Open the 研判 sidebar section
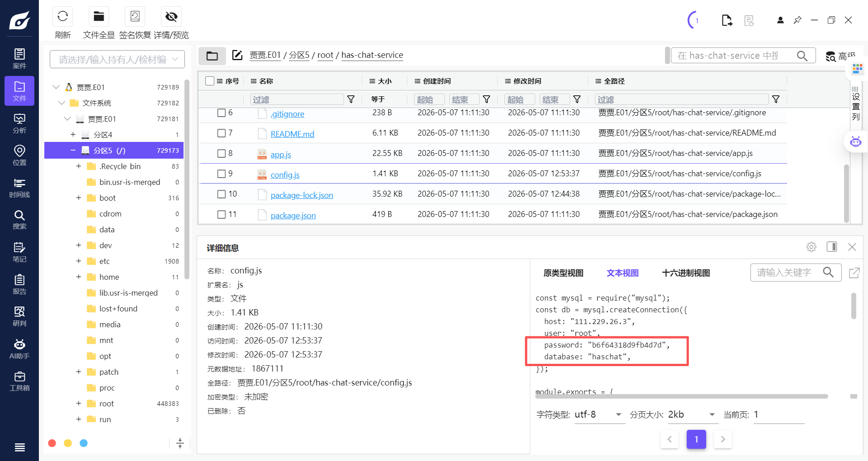The height and width of the screenshot is (461, 868). [19, 316]
